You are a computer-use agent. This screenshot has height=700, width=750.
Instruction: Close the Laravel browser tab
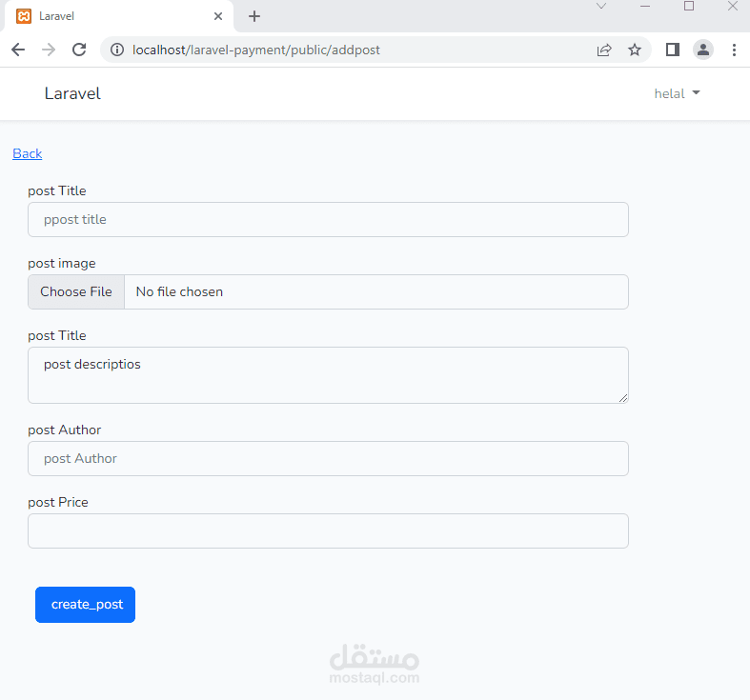pos(218,16)
